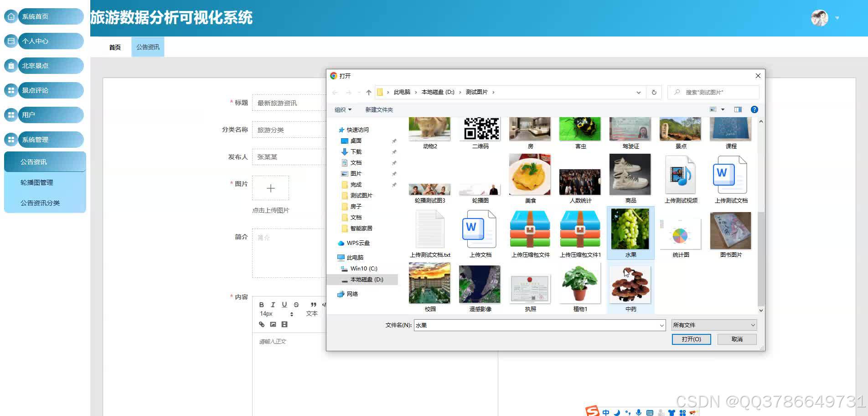Click the insert image icon in the editor
868x416 pixels.
[273, 325]
